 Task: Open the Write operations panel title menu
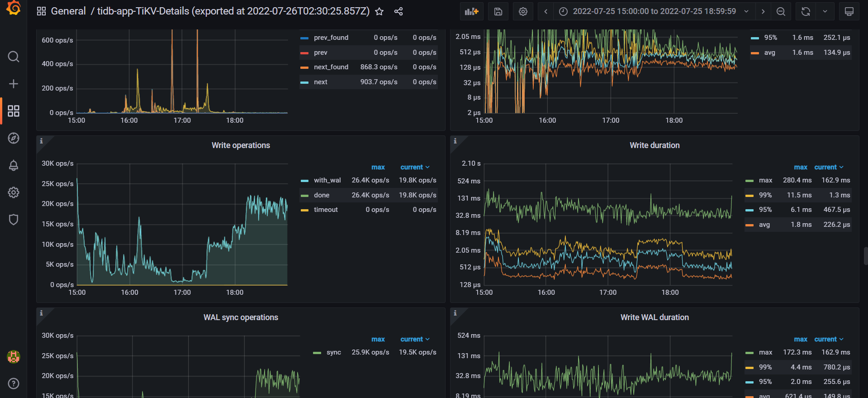click(x=241, y=145)
